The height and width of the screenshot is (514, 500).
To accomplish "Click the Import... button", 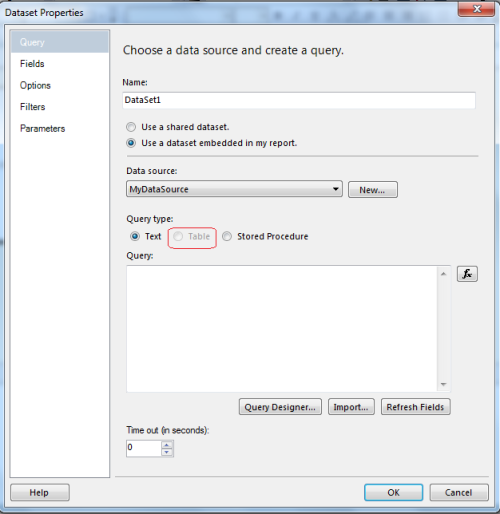I will click(x=351, y=407).
